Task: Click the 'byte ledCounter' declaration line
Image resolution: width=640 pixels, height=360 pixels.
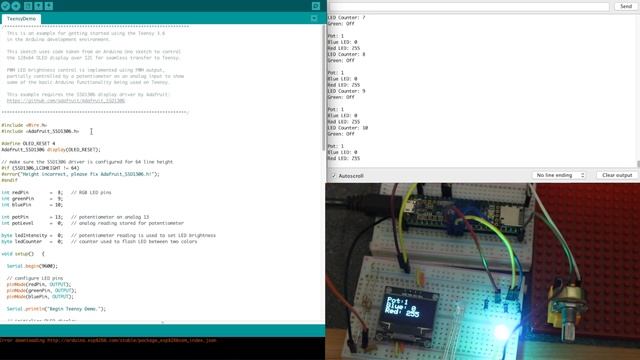Action: tap(99, 242)
